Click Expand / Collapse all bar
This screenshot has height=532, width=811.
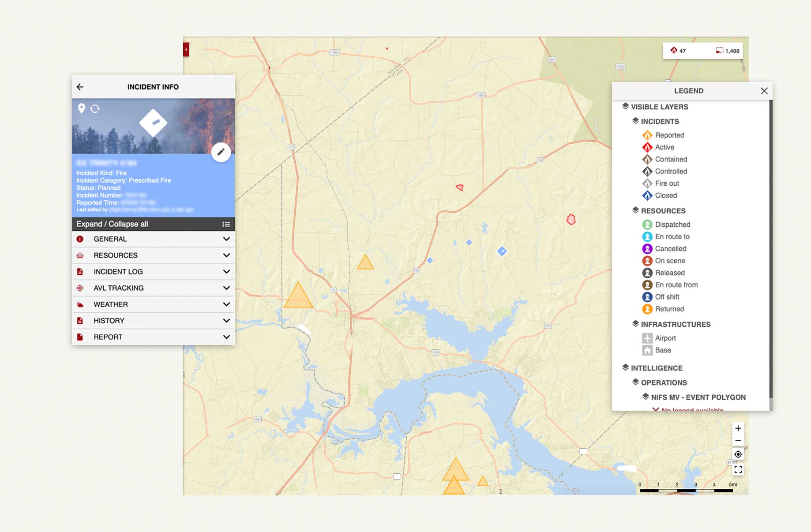tap(153, 224)
